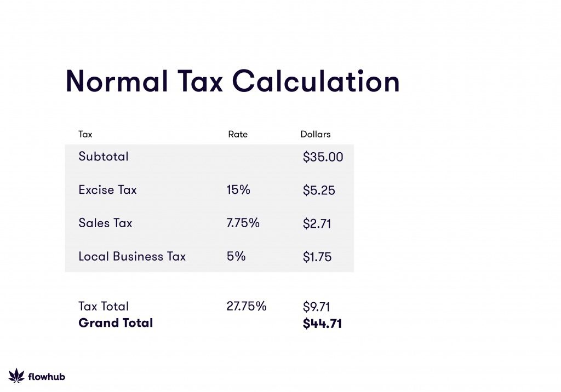
Task: Click the flowhub wordmark text
Action: click(x=46, y=377)
